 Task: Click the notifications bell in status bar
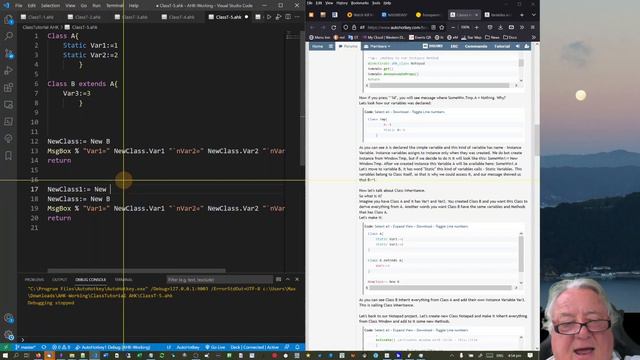pos(298,347)
